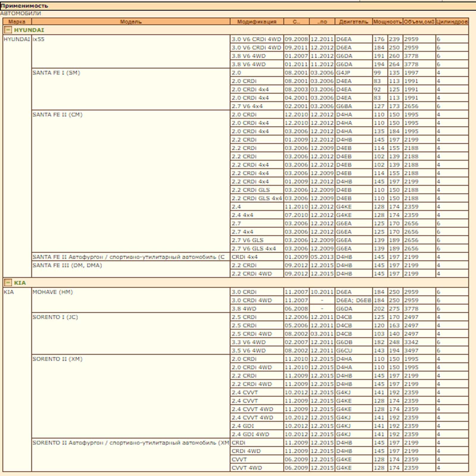Click the Двигатель column header
The image size is (476, 476).
(353, 22)
